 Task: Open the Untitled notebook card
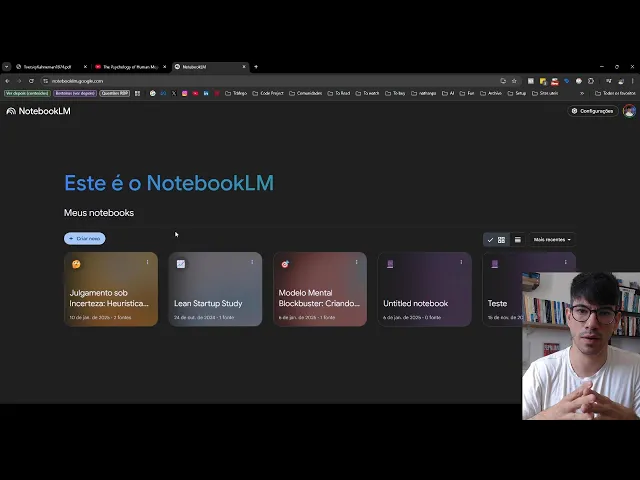(424, 289)
